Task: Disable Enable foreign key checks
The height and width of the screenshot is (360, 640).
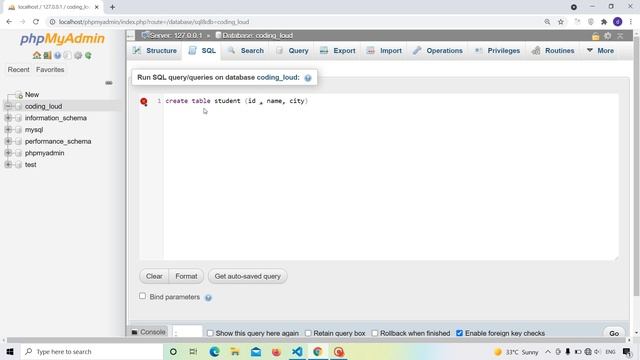Action: (x=460, y=333)
